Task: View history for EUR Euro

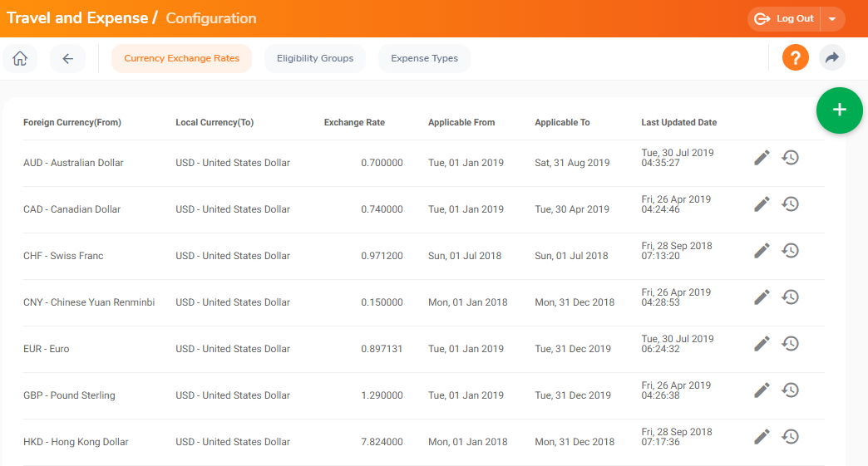Action: (791, 343)
